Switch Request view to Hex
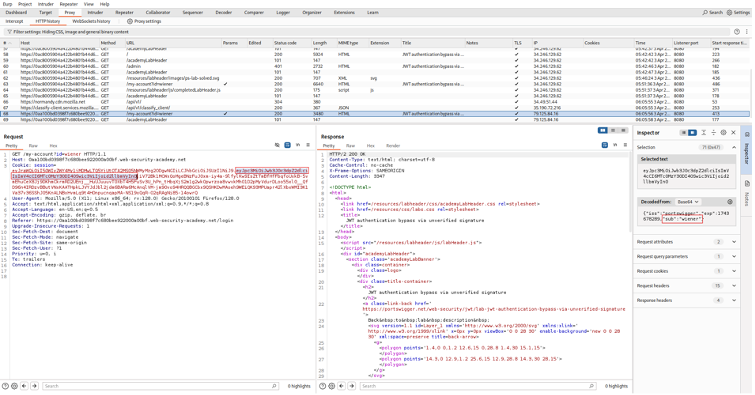The width and height of the screenshot is (755, 395). pyautogui.click(x=53, y=145)
